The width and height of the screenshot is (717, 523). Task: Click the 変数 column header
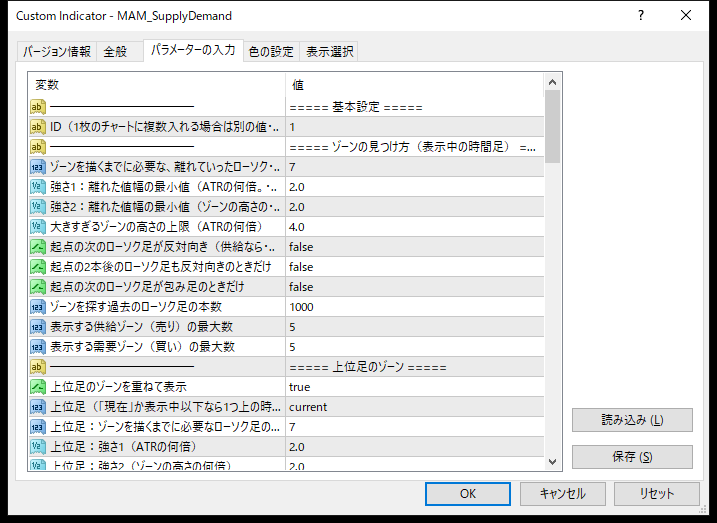tap(157, 85)
